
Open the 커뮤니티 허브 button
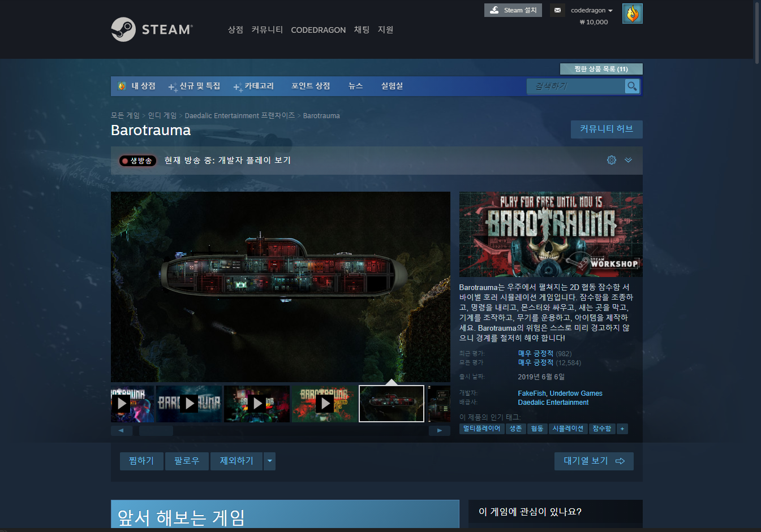(x=607, y=129)
